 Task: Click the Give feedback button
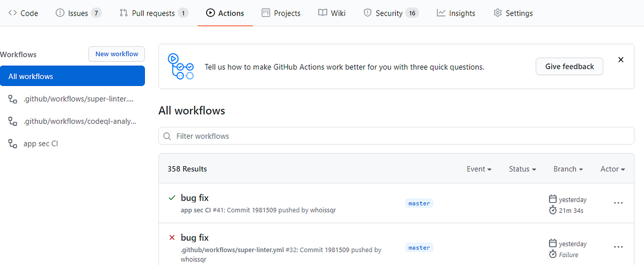click(x=569, y=67)
